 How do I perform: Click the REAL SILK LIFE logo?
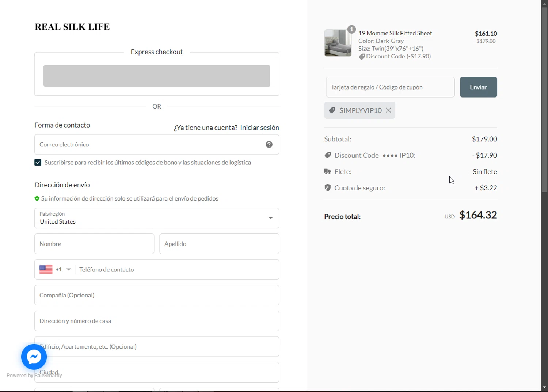coord(72,27)
